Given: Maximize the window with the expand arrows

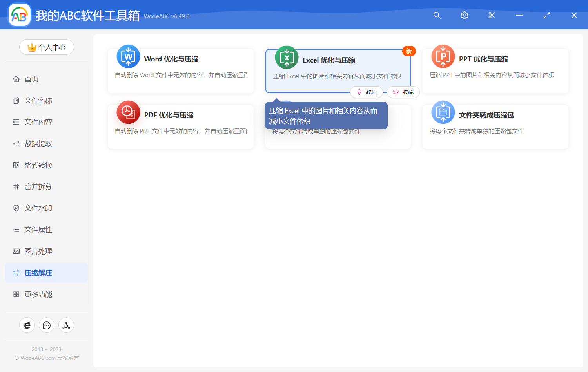Looking at the screenshot, I should pos(547,15).
